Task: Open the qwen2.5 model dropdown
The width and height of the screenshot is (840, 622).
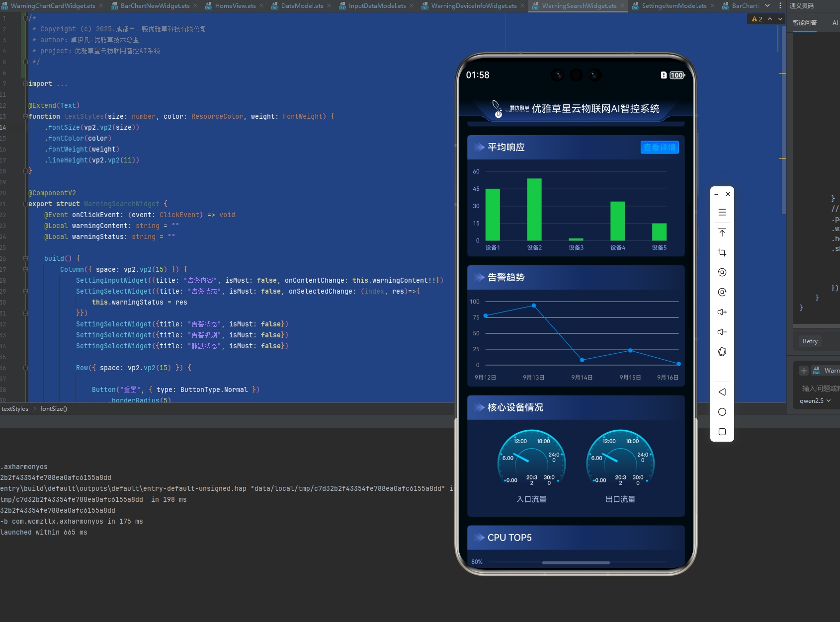Action: 815,401
